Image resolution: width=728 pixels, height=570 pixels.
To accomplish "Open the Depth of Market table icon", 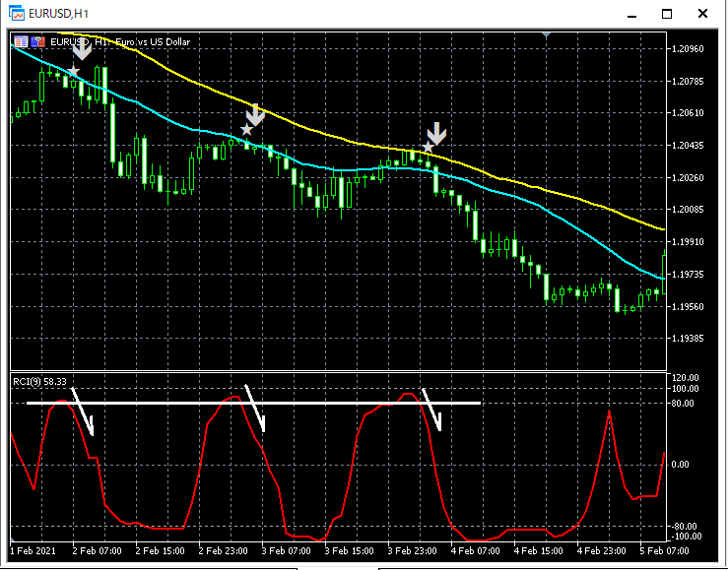I will tap(21, 41).
